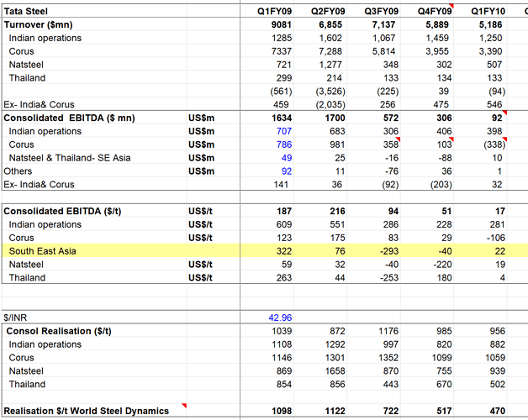528x420 pixels.
Task: Select Consolidated EBITDA ($ mn) label
Action: (x=70, y=118)
